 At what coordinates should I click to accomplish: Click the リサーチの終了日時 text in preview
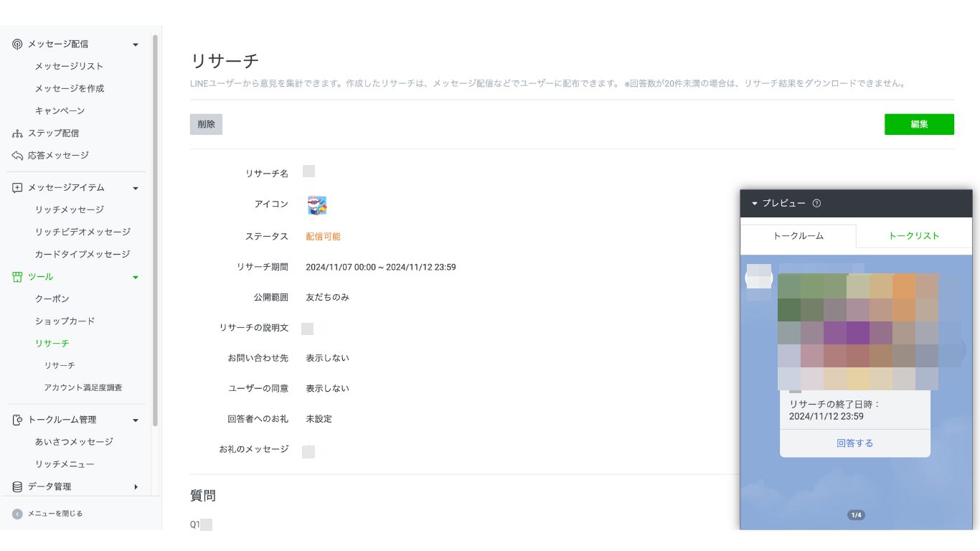coord(835,410)
